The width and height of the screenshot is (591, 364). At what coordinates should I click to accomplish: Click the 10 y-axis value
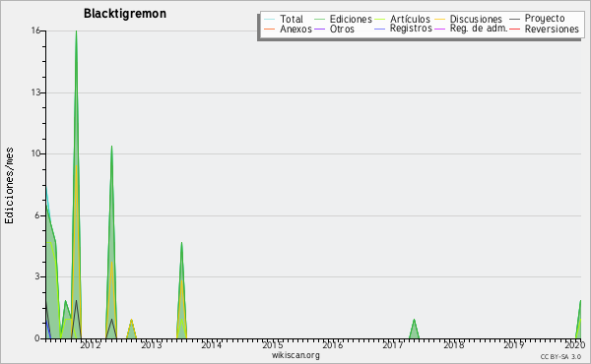click(35, 153)
